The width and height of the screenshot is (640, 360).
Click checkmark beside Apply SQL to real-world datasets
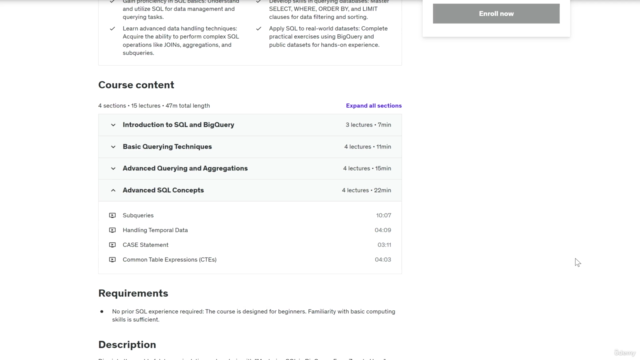click(258, 29)
